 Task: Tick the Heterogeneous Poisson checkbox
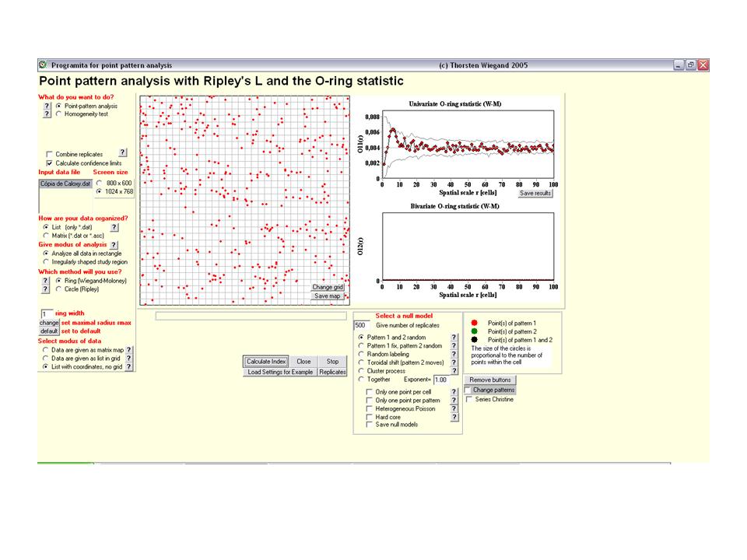coord(370,408)
